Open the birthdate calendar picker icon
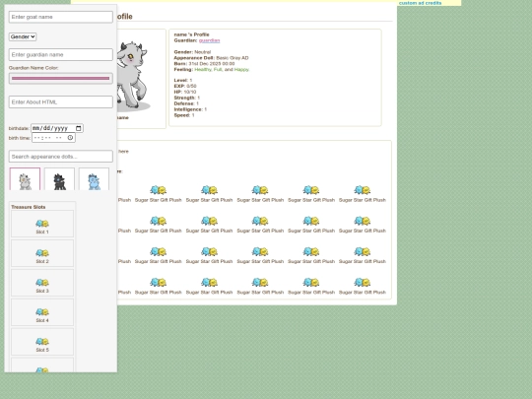Screen dimensions: 532x399 [x=79, y=128]
